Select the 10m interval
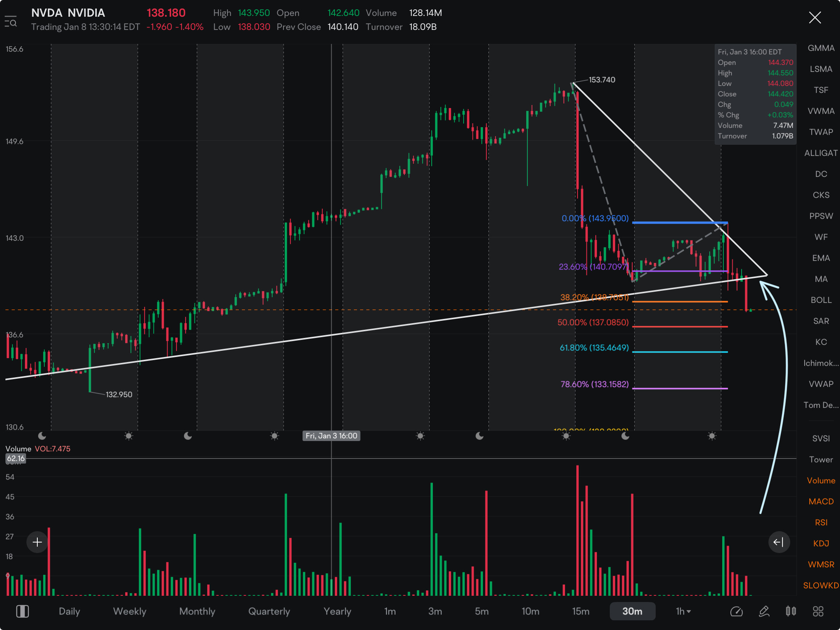Image resolution: width=840 pixels, height=630 pixels. (530, 611)
